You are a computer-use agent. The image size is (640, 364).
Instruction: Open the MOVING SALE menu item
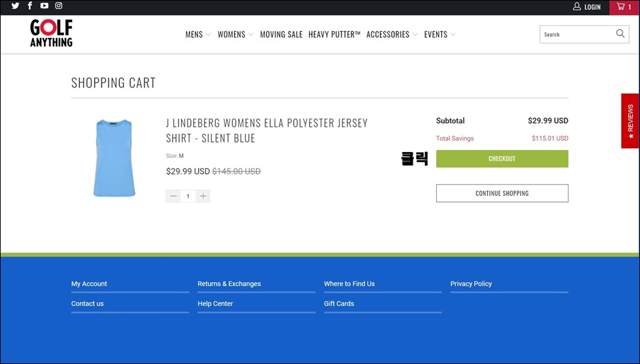281,35
